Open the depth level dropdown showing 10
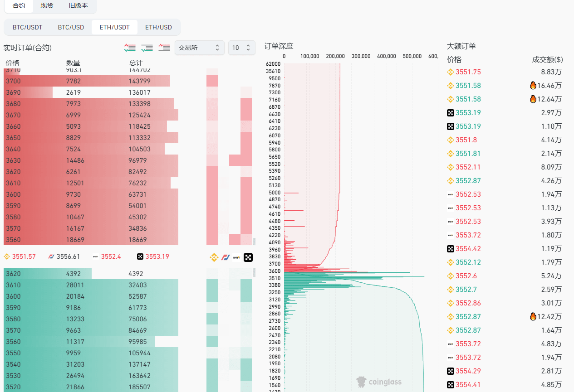 click(x=241, y=48)
